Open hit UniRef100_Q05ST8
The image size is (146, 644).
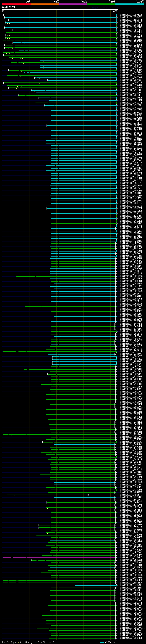tap(131, 156)
